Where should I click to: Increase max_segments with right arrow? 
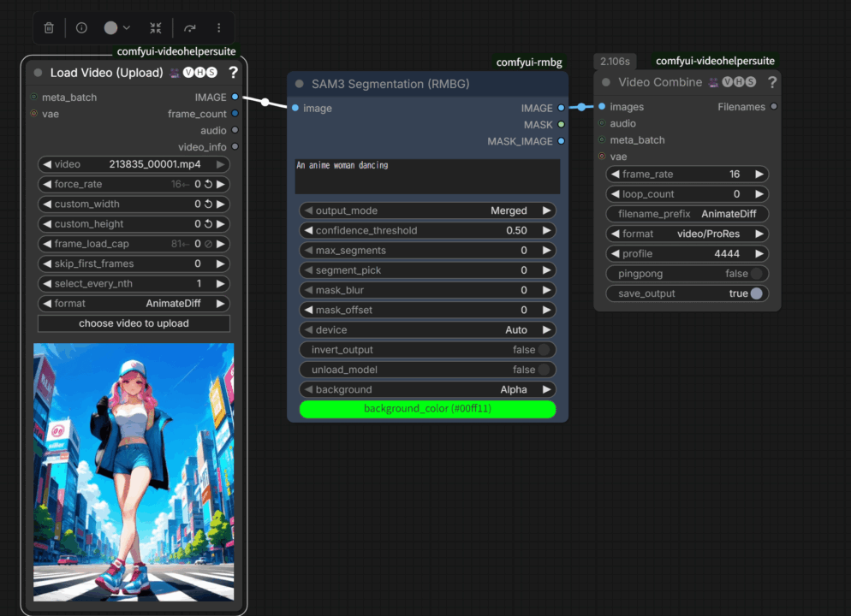tap(546, 251)
